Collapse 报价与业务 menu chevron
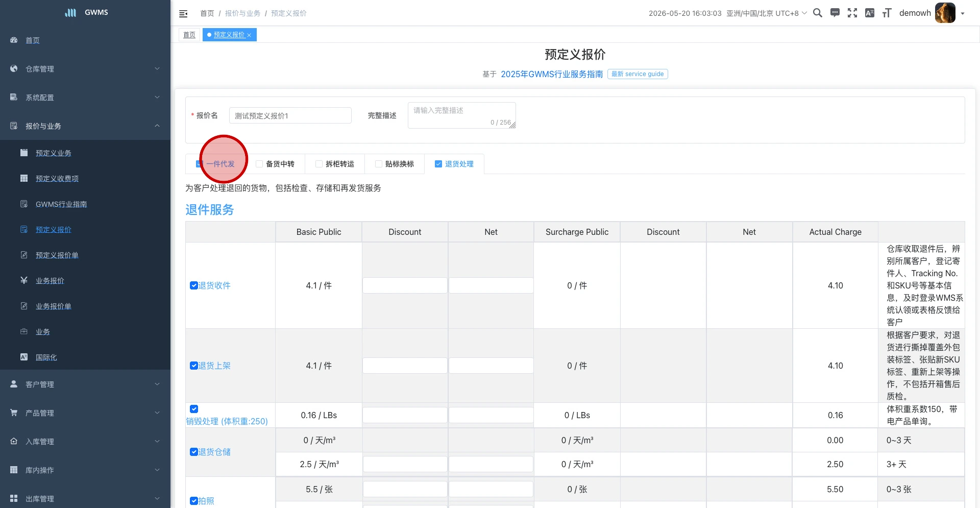Screen dimensions: 980x508 [157, 126]
